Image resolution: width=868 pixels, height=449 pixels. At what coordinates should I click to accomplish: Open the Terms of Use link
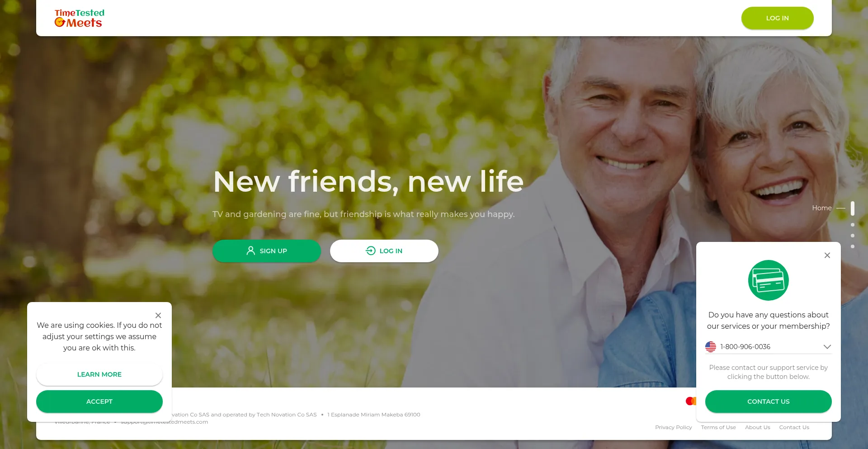[x=718, y=427]
